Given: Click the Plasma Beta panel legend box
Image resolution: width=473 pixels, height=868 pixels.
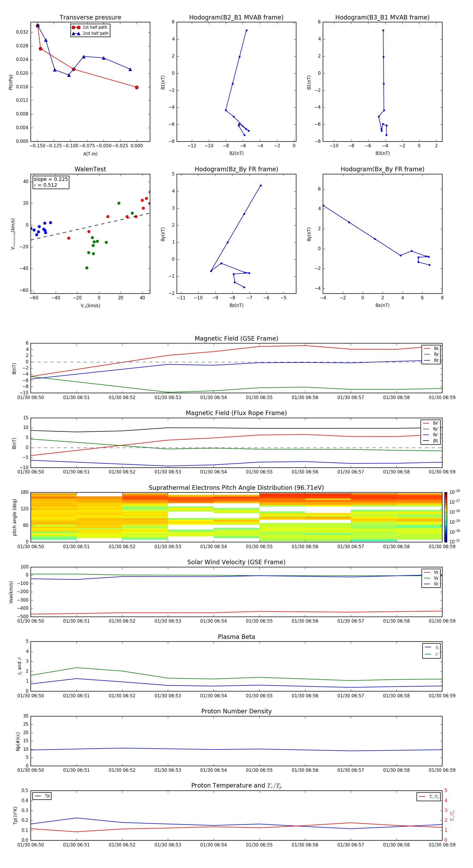Looking at the screenshot, I should (x=431, y=651).
